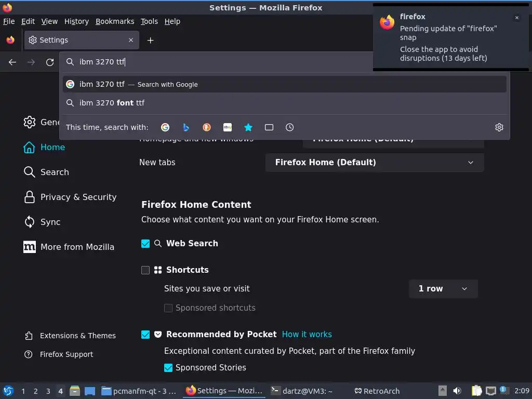The width and height of the screenshot is (532, 399).
Task: Click the removable media eject tray icon
Action: tap(443, 391)
